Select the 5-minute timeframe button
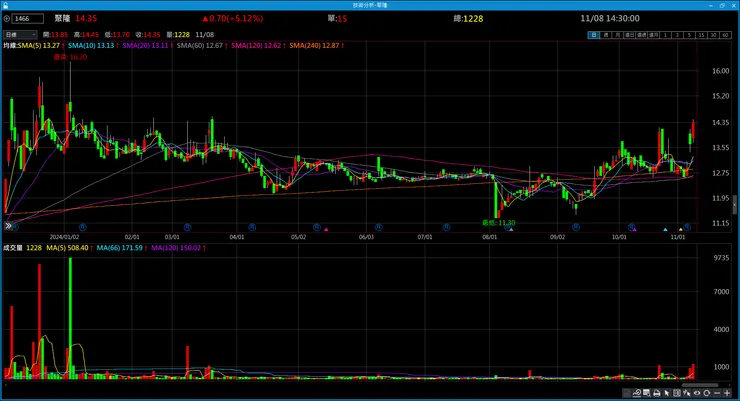This screenshot has width=740, height=401. click(x=689, y=35)
